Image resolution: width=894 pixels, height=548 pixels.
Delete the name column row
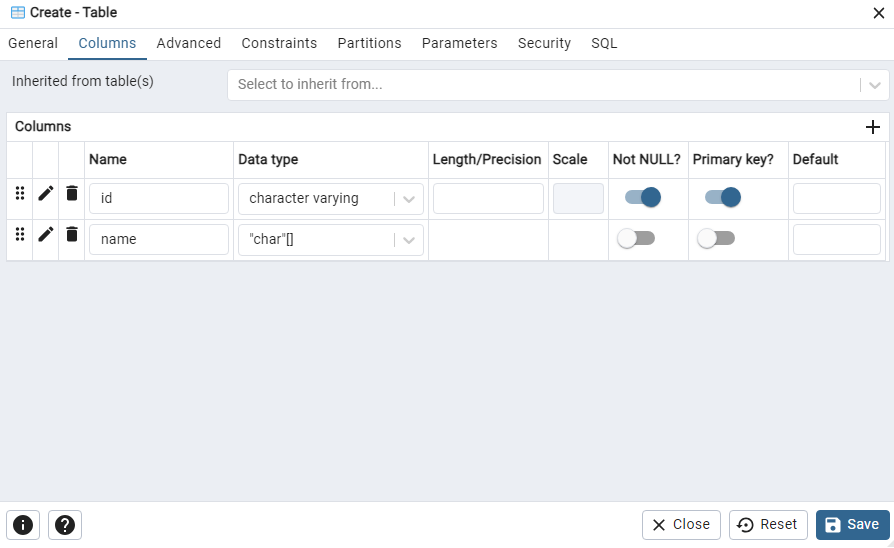[72, 235]
